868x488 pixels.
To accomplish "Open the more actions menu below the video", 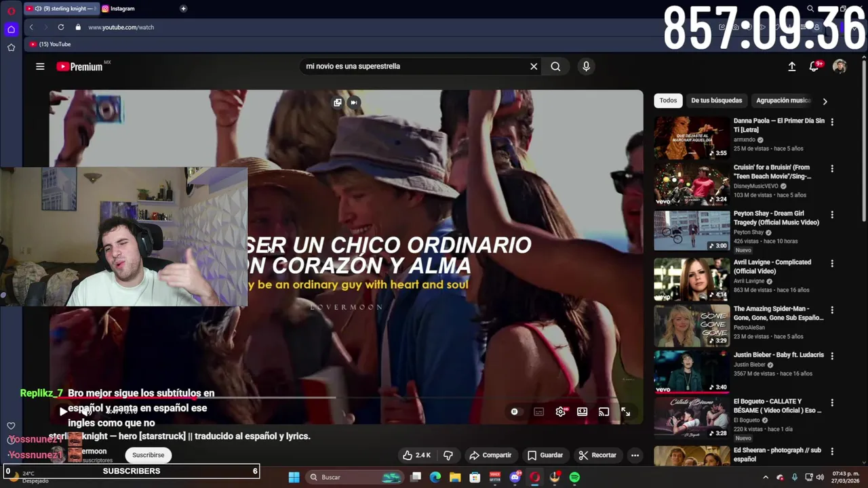I will (635, 455).
